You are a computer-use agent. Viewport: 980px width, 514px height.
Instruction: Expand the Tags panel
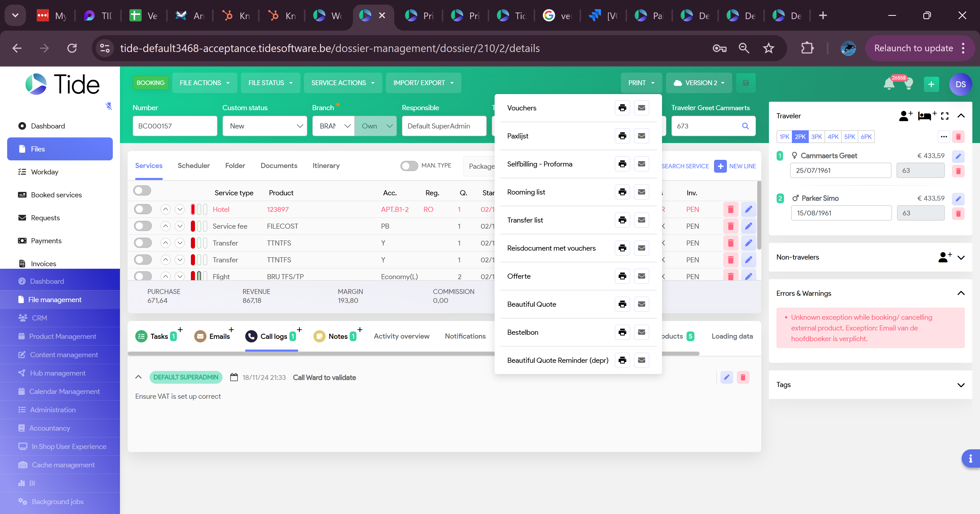pyautogui.click(x=961, y=385)
